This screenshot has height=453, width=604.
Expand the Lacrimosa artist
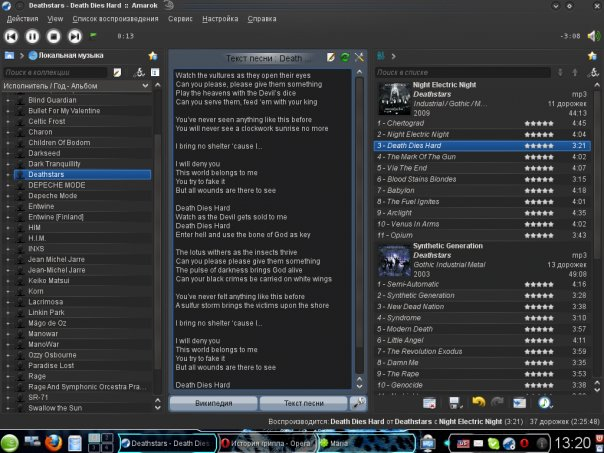(x=8, y=302)
